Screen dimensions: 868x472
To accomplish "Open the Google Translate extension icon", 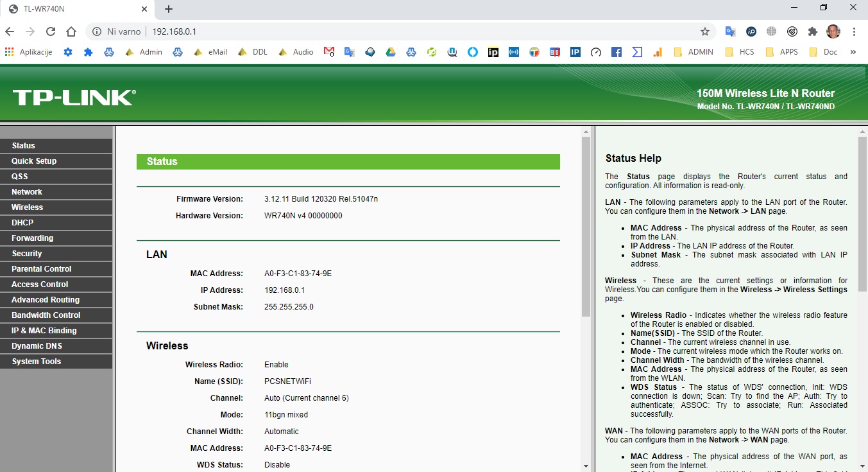I will tap(730, 31).
